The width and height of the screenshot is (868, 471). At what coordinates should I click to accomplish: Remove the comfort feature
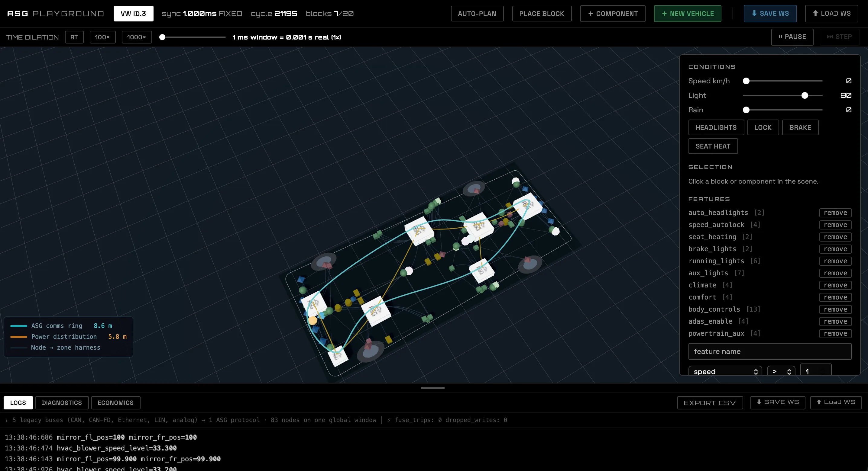[x=835, y=298]
